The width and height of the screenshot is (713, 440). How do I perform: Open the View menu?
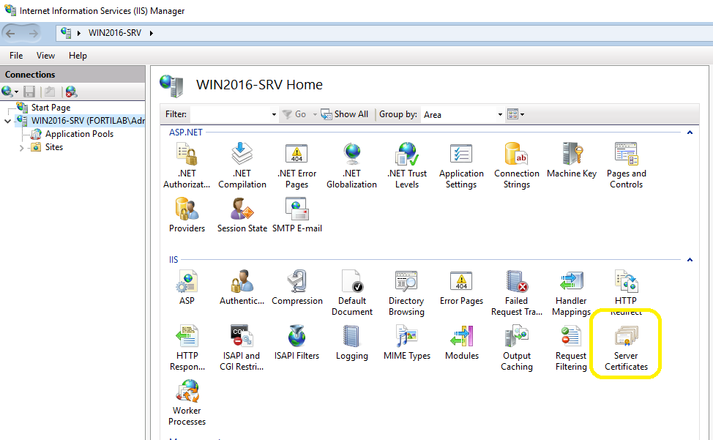45,55
